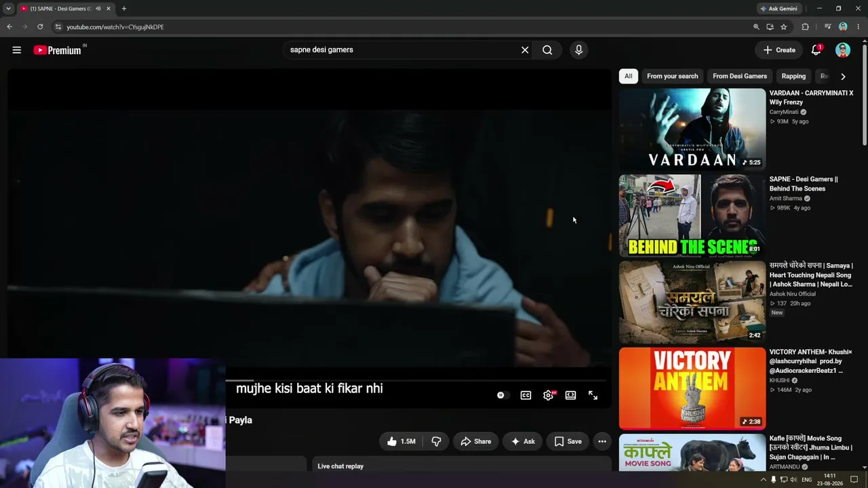Open Kafle Movie Song thumbnail

tap(692, 453)
